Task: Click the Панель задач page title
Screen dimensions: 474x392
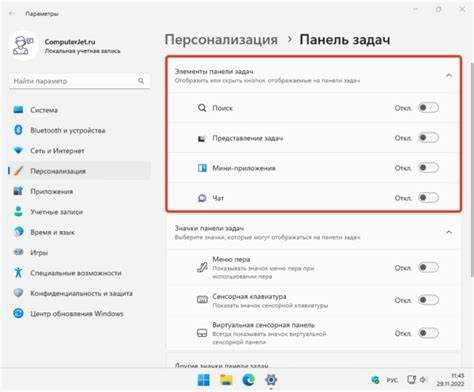Action: pyautogui.click(x=345, y=40)
